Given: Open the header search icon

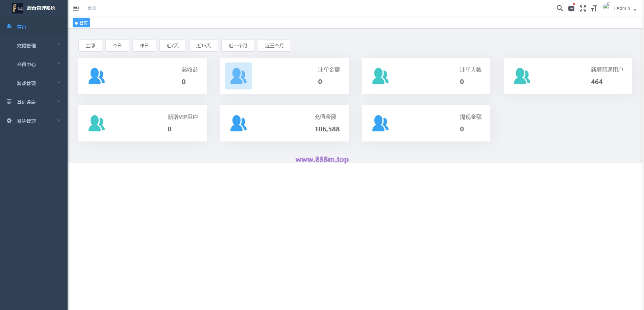Looking at the screenshot, I should tap(560, 8).
